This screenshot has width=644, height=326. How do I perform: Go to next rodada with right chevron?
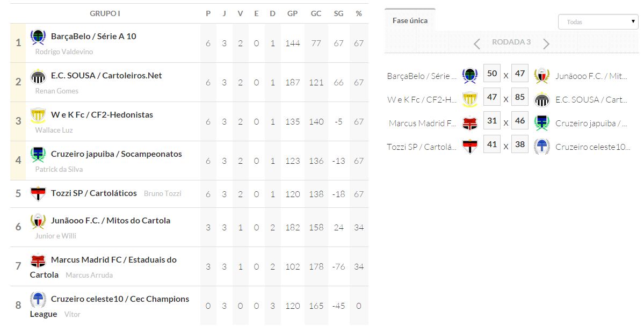(546, 44)
